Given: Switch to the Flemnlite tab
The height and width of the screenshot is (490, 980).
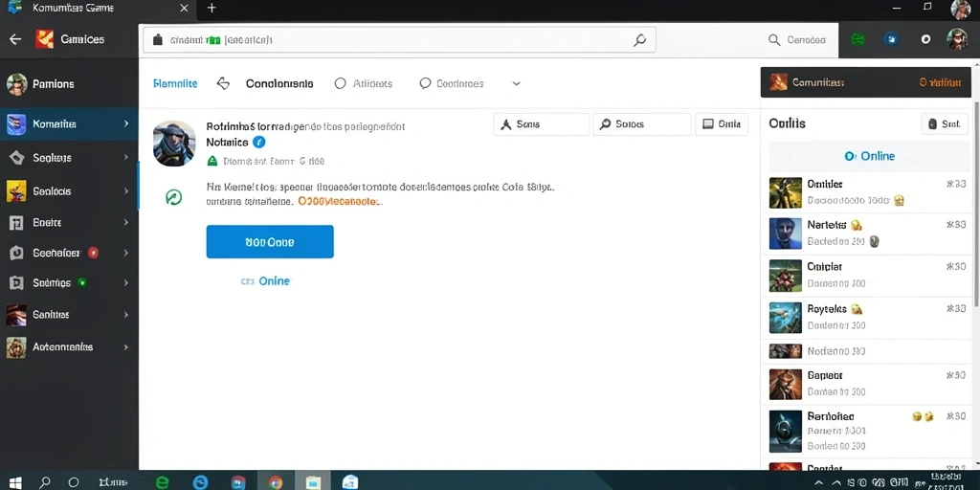Looking at the screenshot, I should 175,84.
